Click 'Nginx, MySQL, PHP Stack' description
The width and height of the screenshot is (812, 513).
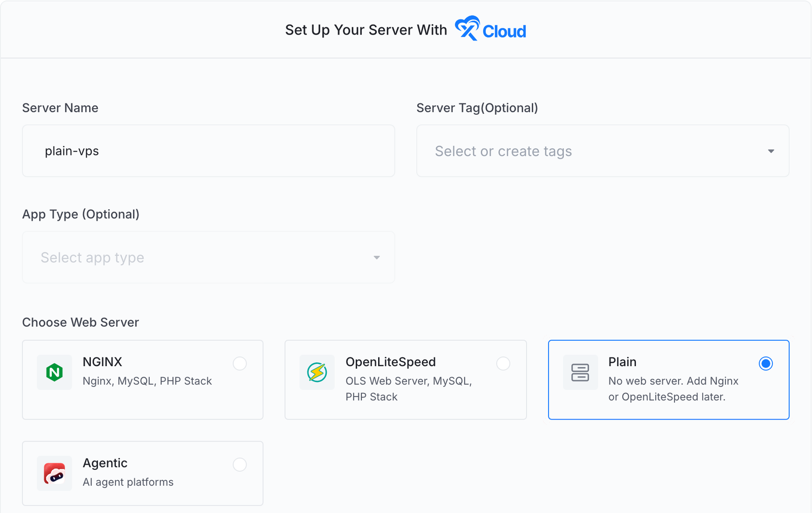(x=147, y=381)
